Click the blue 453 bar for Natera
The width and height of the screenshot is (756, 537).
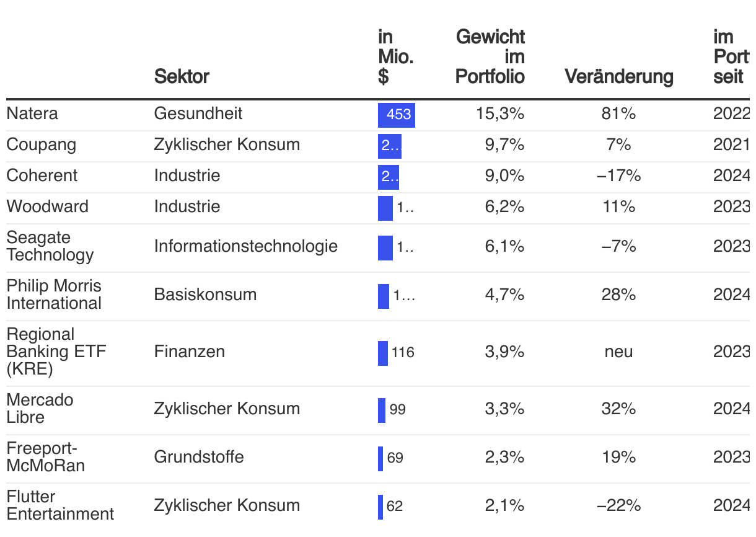[x=397, y=115]
